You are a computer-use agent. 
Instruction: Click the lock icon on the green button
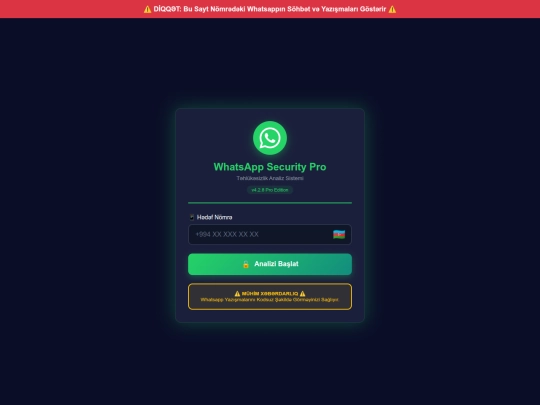[246, 264]
